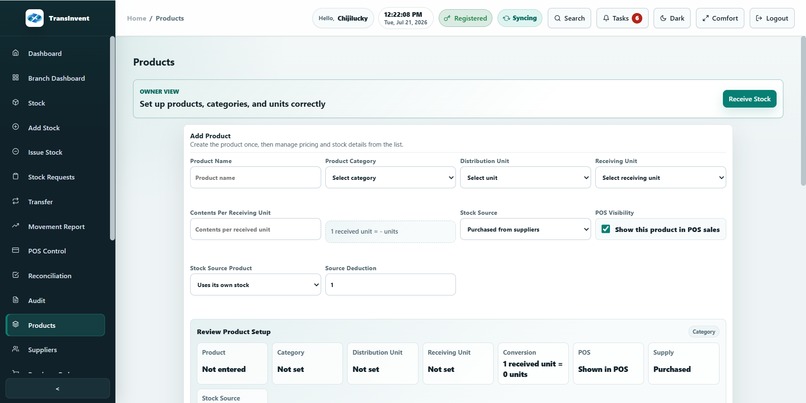Click the 'Purchased' Supply review value
The image size is (806, 403).
672,369
